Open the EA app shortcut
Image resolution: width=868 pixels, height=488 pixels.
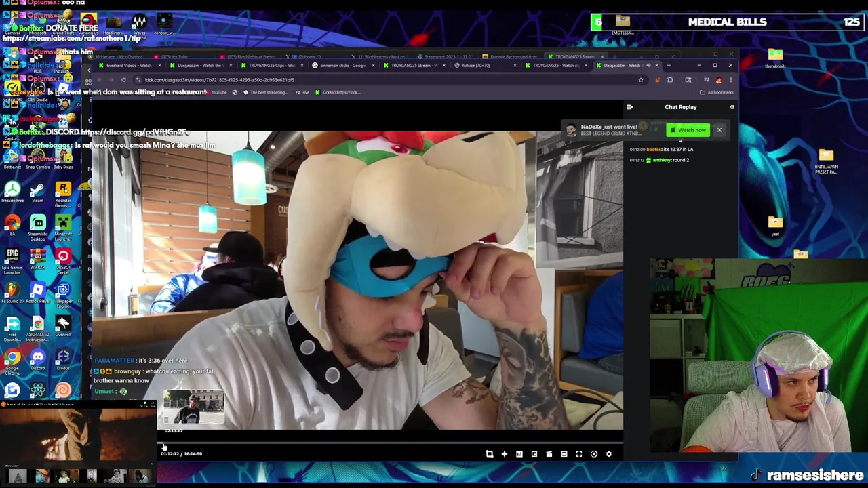tap(12, 226)
